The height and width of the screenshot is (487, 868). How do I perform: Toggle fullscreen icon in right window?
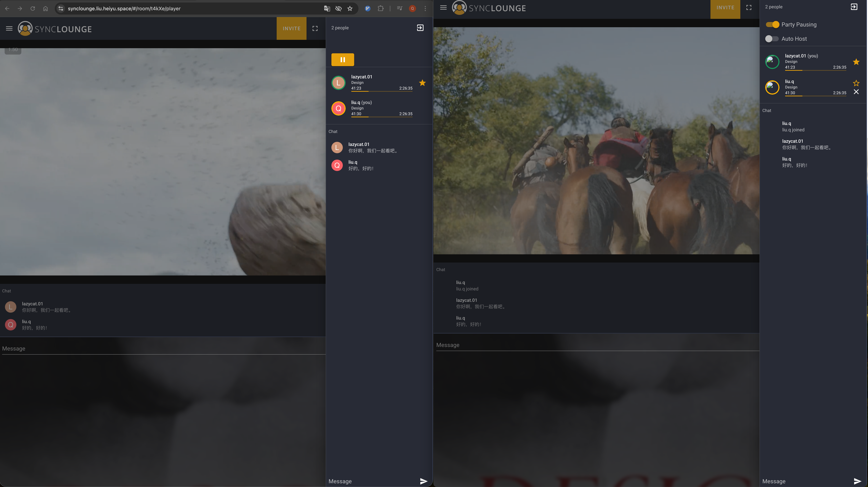[x=749, y=7]
